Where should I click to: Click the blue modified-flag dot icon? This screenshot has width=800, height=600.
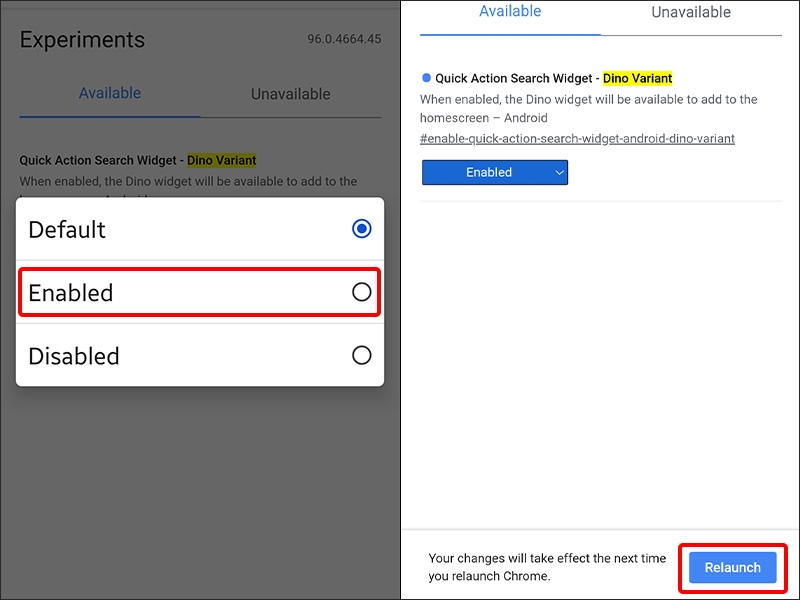(427, 78)
